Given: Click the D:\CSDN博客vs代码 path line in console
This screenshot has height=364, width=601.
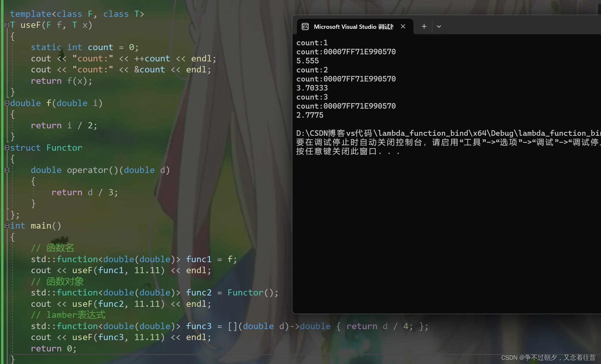Looking at the screenshot, I should click(x=448, y=133).
